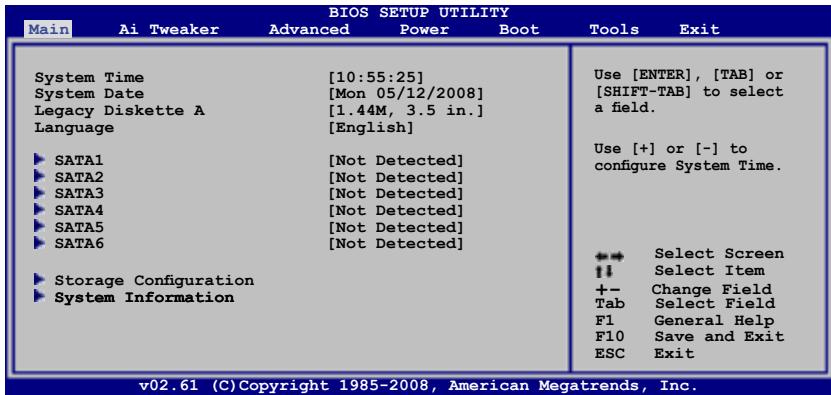Expand the SATA2 submenu arrow
The image size is (831, 395).
tap(39, 175)
